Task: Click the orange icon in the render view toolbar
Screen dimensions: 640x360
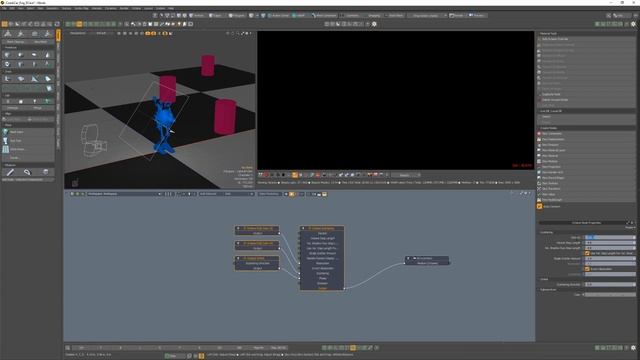Action: 295,175
